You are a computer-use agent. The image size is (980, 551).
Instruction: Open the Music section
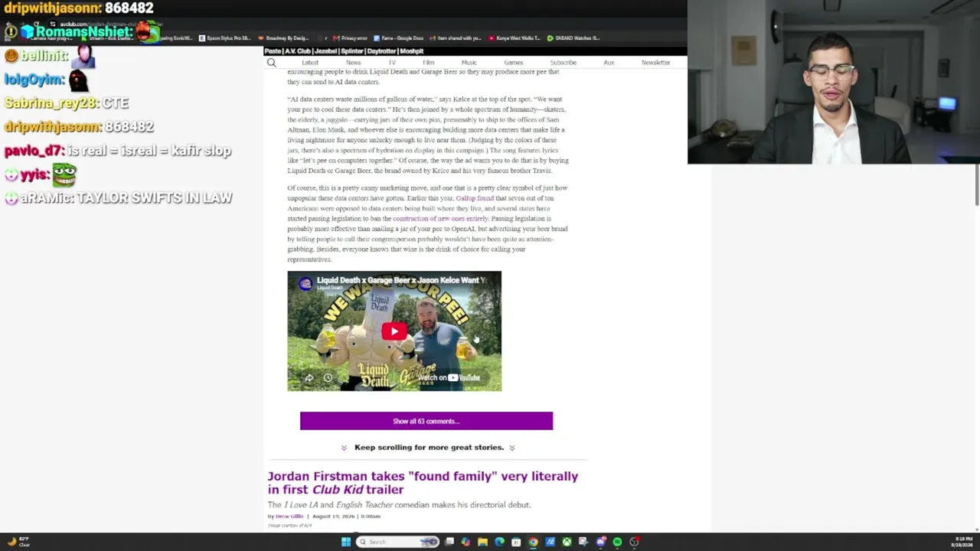tap(469, 63)
